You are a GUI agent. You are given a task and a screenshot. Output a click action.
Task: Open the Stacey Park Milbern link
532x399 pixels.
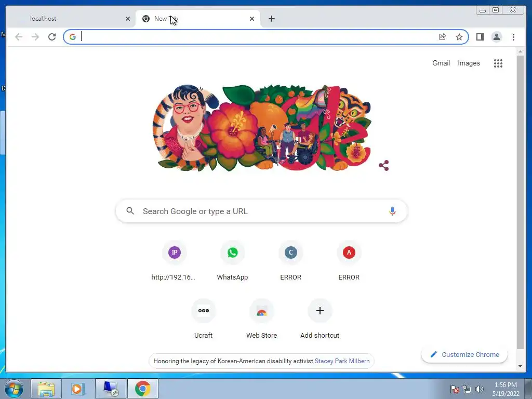click(342, 361)
